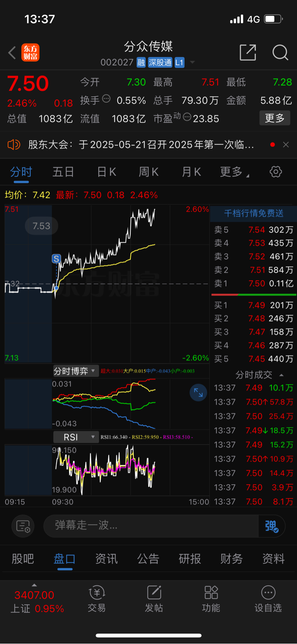Open the 股吧 tab
This screenshot has width=297, height=644.
point(23,559)
